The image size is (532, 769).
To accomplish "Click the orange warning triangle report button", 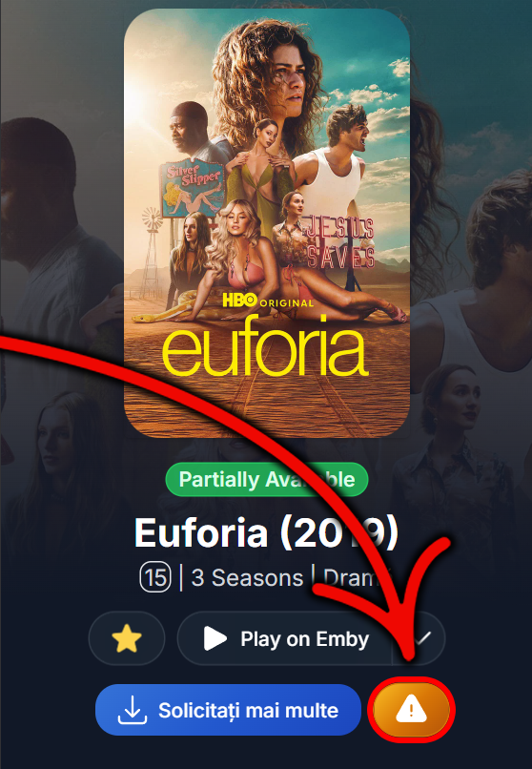I will pyautogui.click(x=412, y=710).
